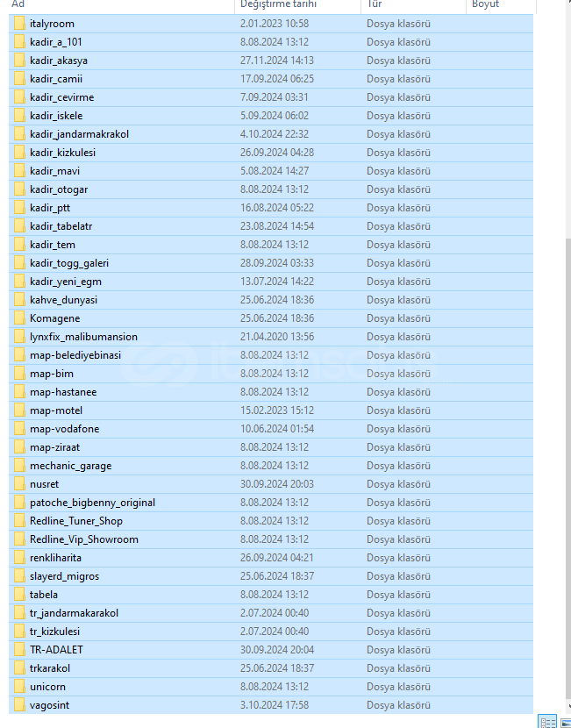Click the date 3.10.2024 17:58
This screenshot has height=728, width=571.
coord(275,705)
